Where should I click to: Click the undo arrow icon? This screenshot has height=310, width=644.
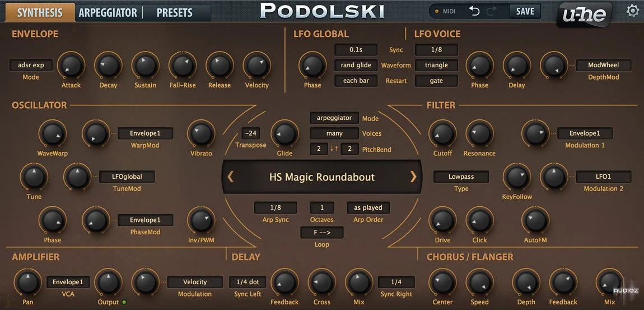(474, 11)
